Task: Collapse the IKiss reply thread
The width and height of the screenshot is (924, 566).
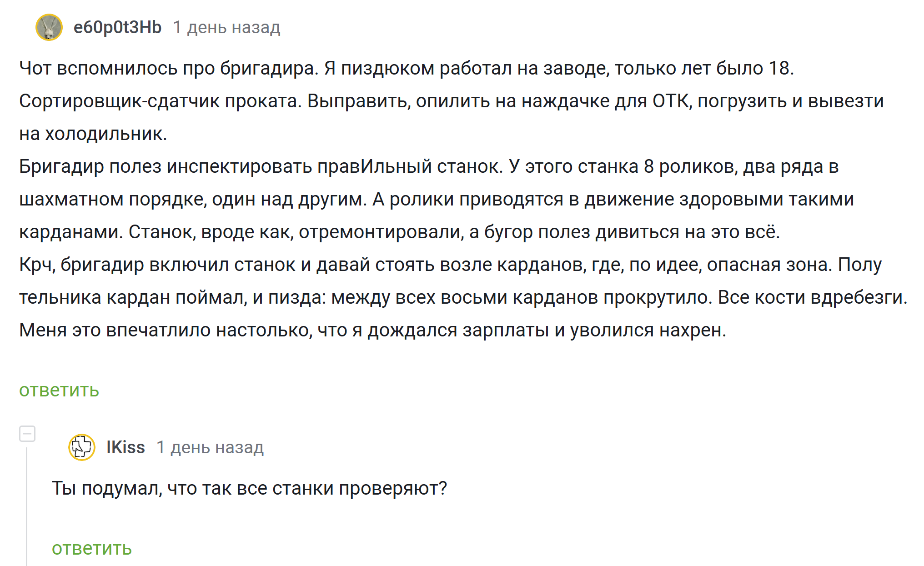Action: pyautogui.click(x=27, y=434)
